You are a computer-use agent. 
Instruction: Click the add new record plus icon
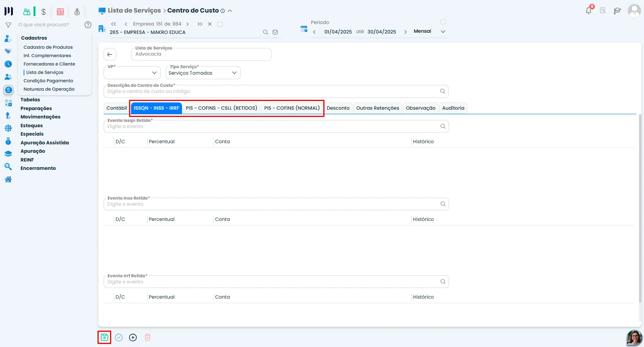point(133,337)
